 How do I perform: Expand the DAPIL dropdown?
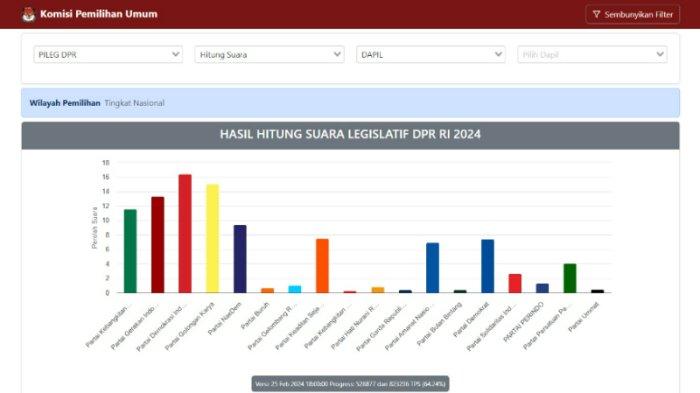coord(431,54)
